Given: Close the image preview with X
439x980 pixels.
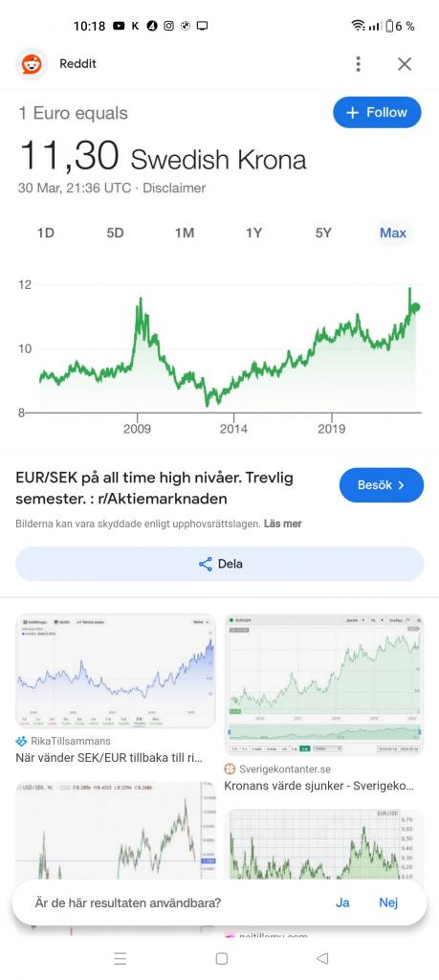Looking at the screenshot, I should click(405, 64).
